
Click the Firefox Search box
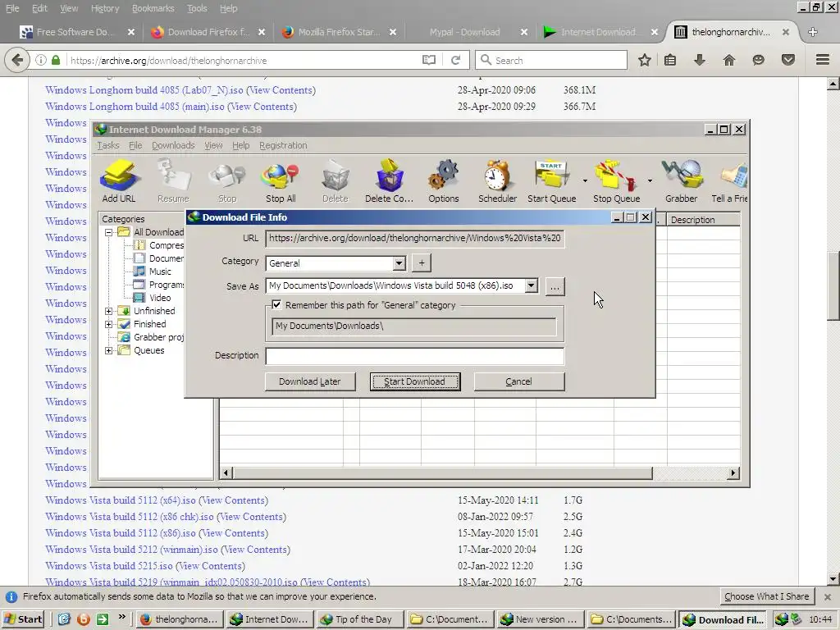point(550,60)
